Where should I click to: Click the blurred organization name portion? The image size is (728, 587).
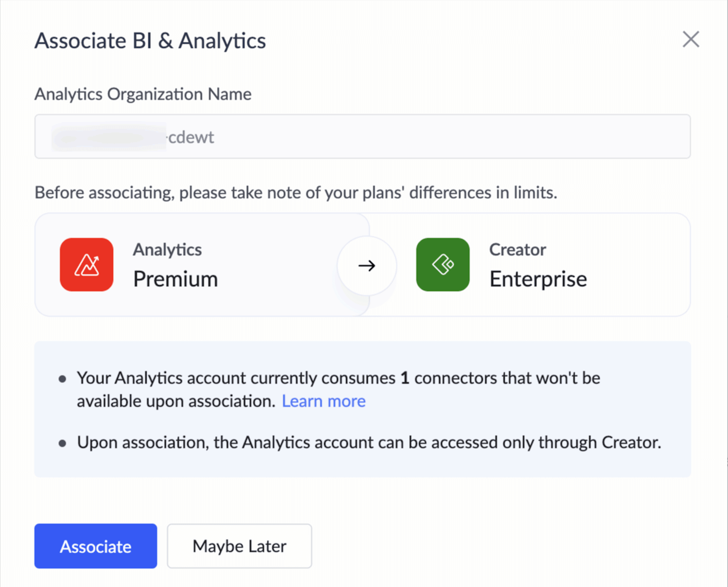(x=108, y=137)
